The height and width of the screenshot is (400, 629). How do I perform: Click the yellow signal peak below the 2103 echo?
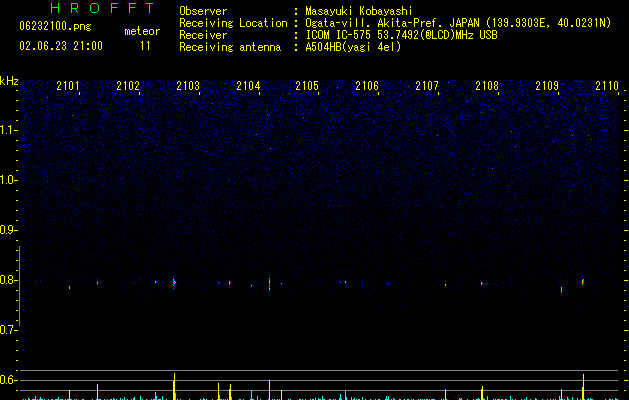174,386
